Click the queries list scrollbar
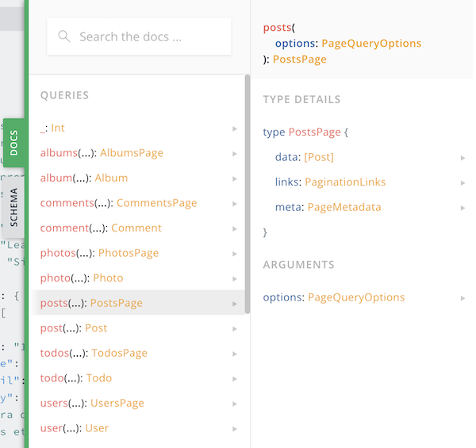 click(248, 190)
